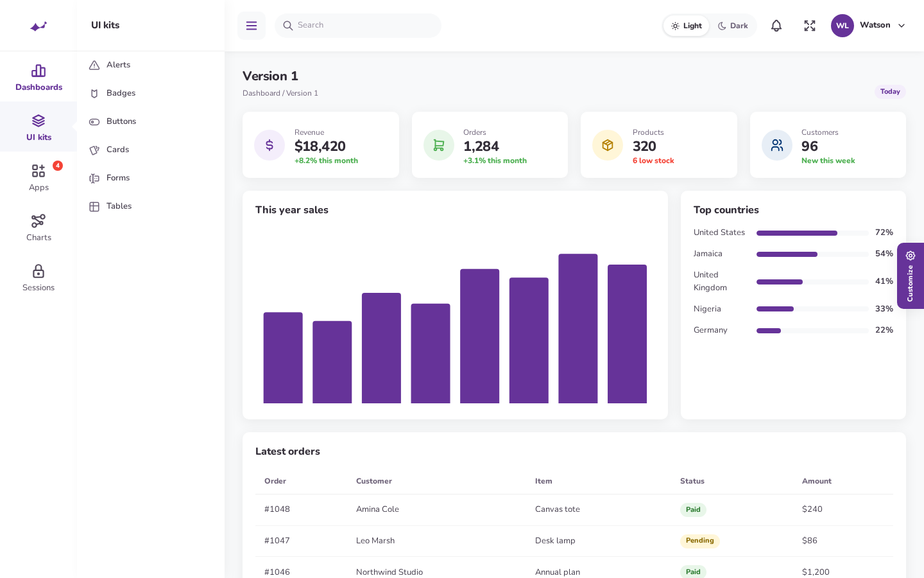Click the tallest bar in sales chart
Viewport: 924px width, 578px height.
click(578, 328)
